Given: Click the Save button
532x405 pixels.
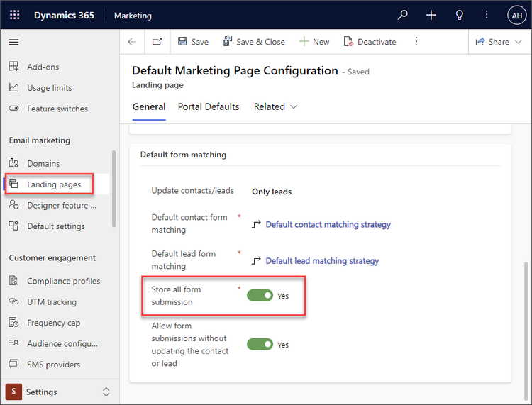Looking at the screenshot, I should (193, 42).
